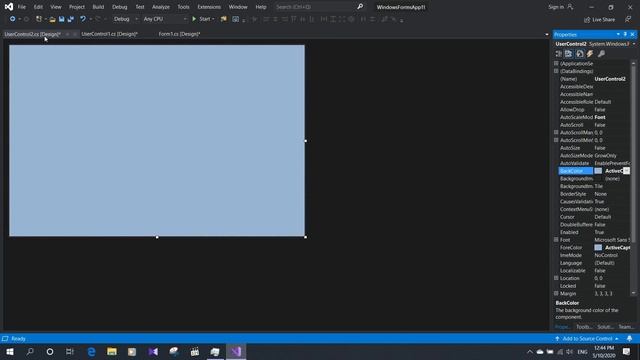The width and height of the screenshot is (640, 360).
Task: Select the (Name) UserControl2 value field
Action: tap(611, 79)
